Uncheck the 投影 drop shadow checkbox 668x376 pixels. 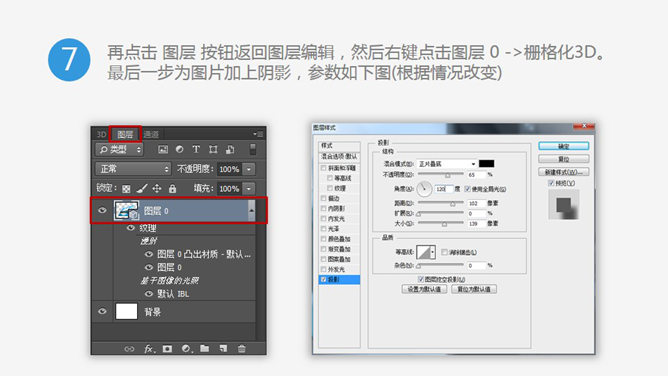[324, 279]
